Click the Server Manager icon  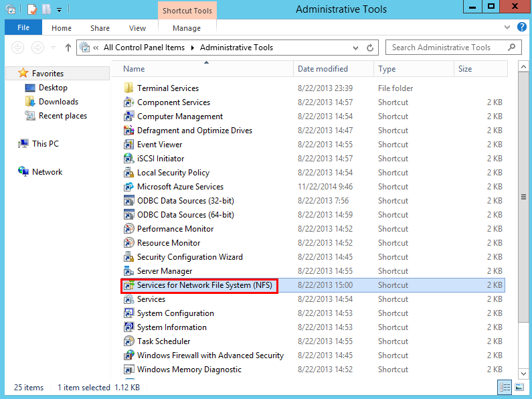[x=128, y=271]
